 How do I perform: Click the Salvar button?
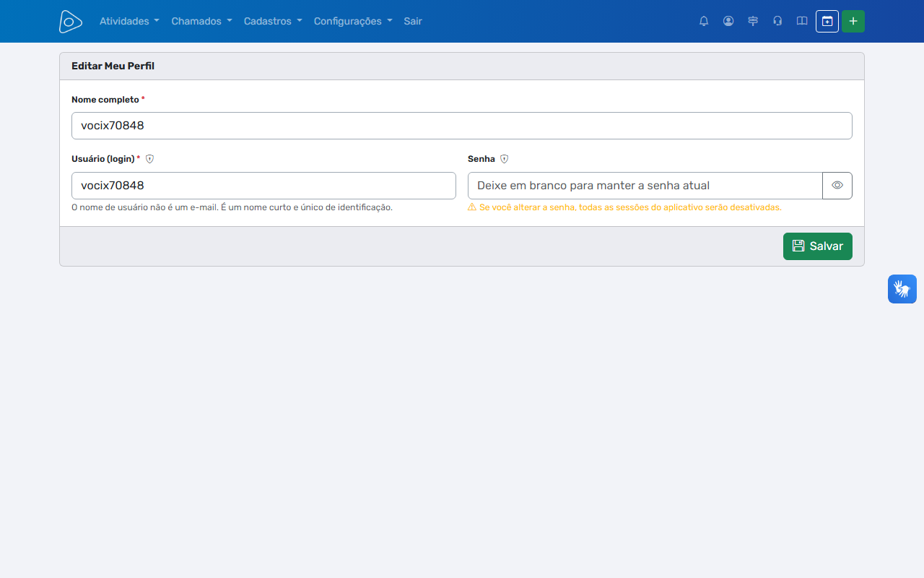coord(818,246)
